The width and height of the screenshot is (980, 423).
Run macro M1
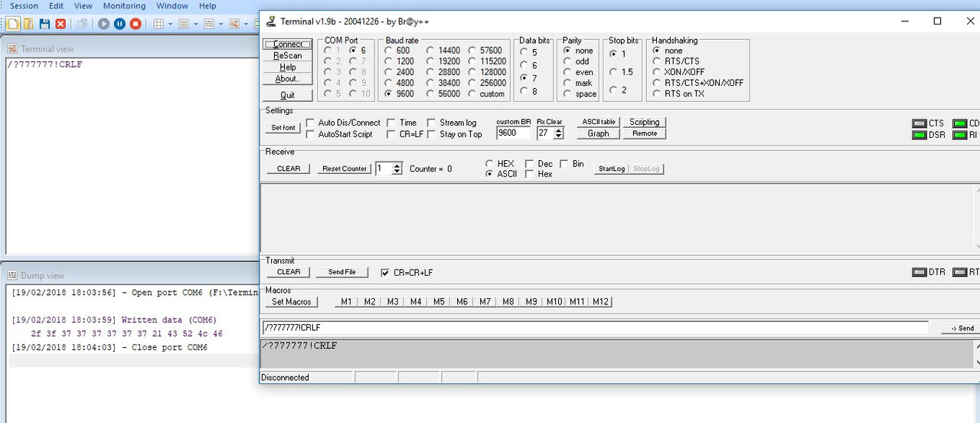point(347,302)
